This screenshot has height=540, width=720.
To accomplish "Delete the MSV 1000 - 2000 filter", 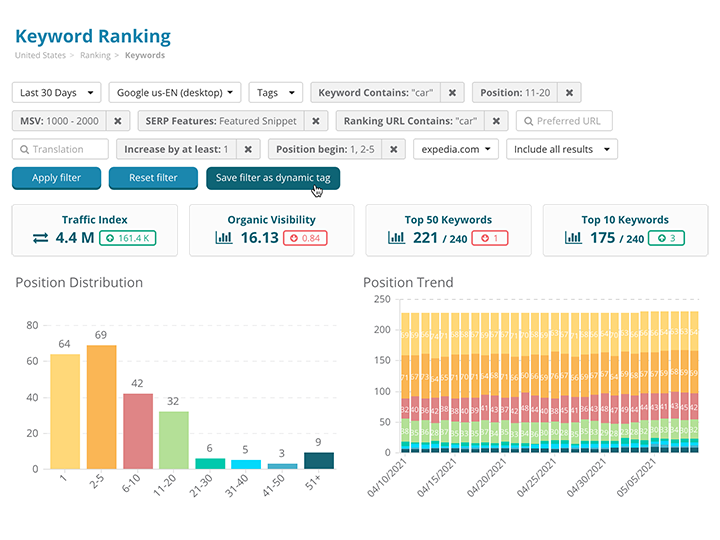I will pos(117,121).
